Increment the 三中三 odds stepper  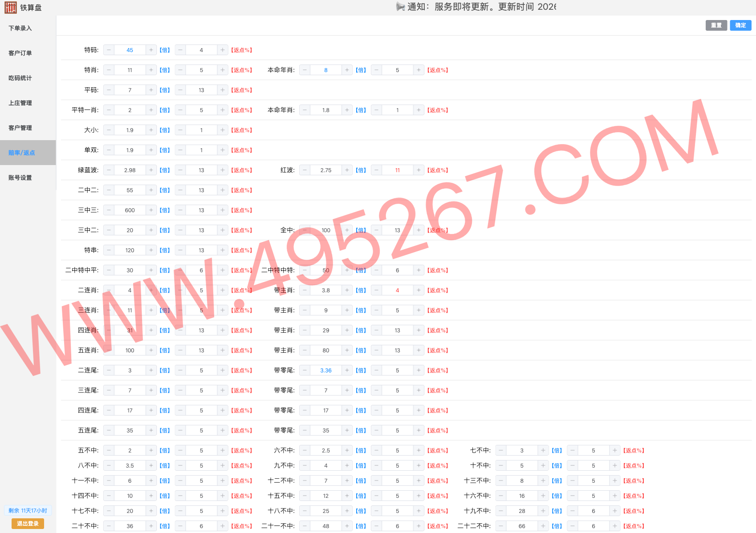point(151,210)
